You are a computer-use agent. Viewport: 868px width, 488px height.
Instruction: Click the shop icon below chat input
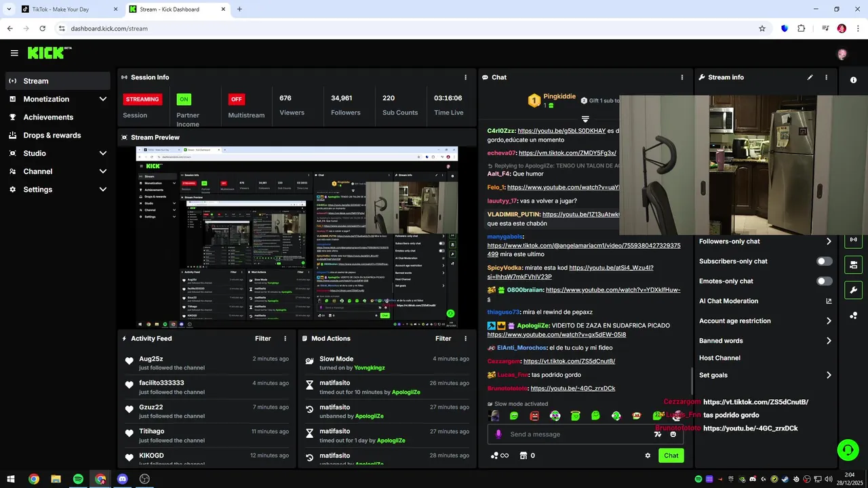524,455
